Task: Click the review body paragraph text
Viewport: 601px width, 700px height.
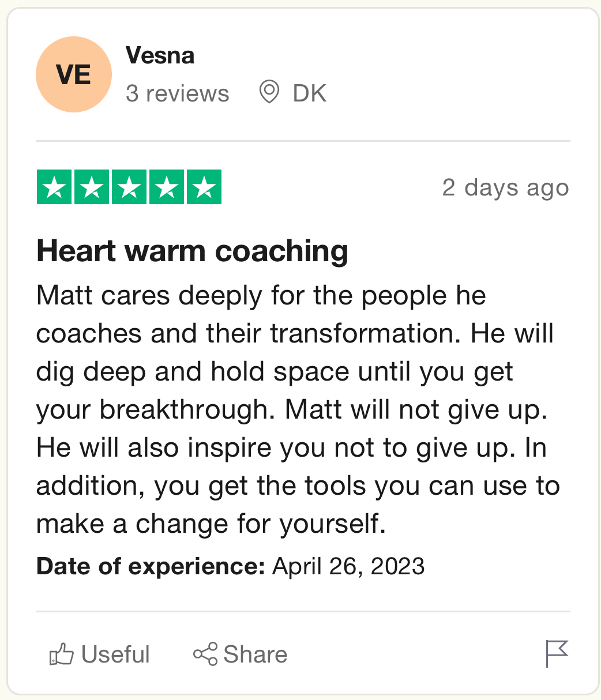Action: point(298,410)
